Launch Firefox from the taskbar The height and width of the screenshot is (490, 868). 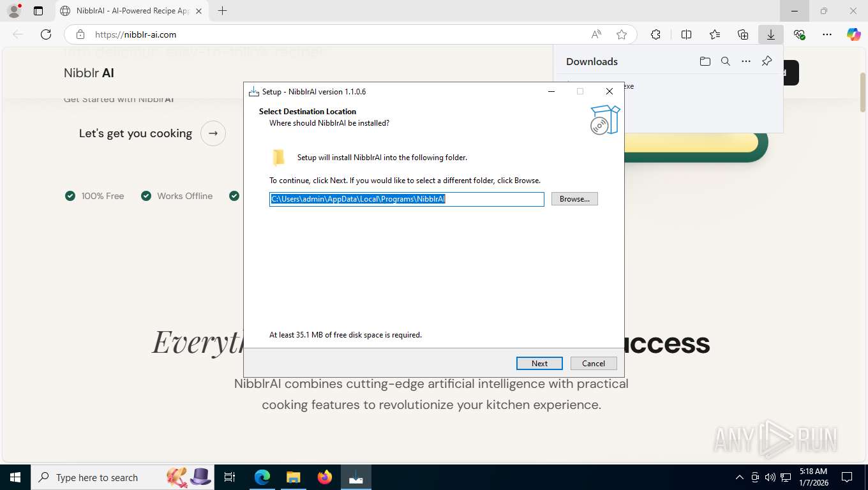(x=325, y=477)
